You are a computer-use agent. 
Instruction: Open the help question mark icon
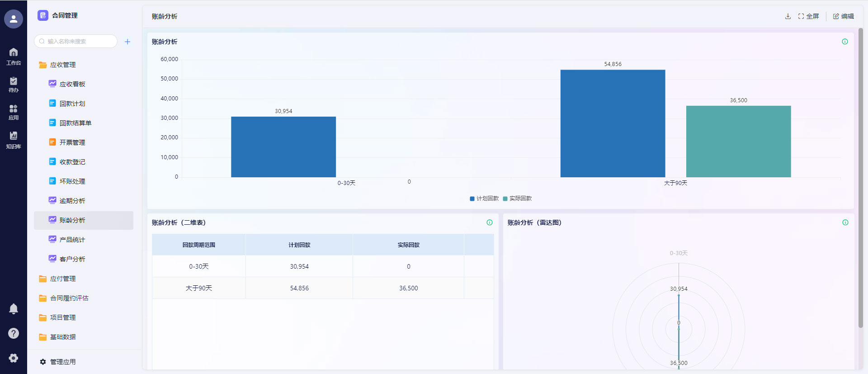14,333
